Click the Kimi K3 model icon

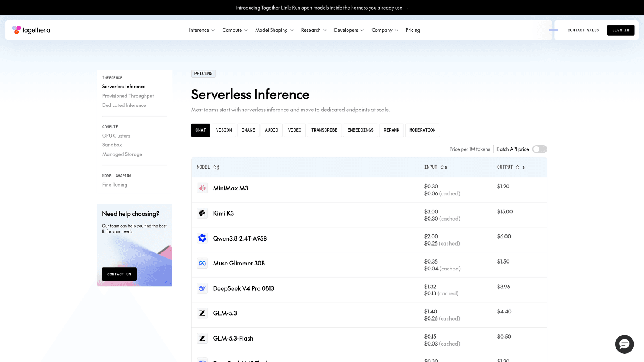202,213
